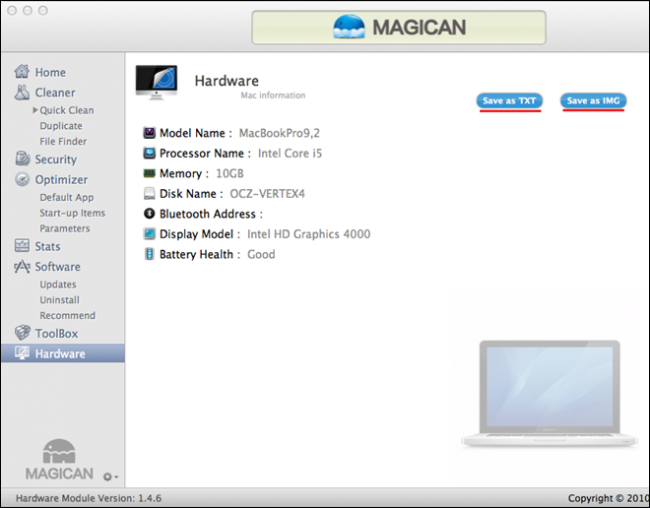Click the Processor Name row icon
The height and width of the screenshot is (508, 650).
(149, 153)
